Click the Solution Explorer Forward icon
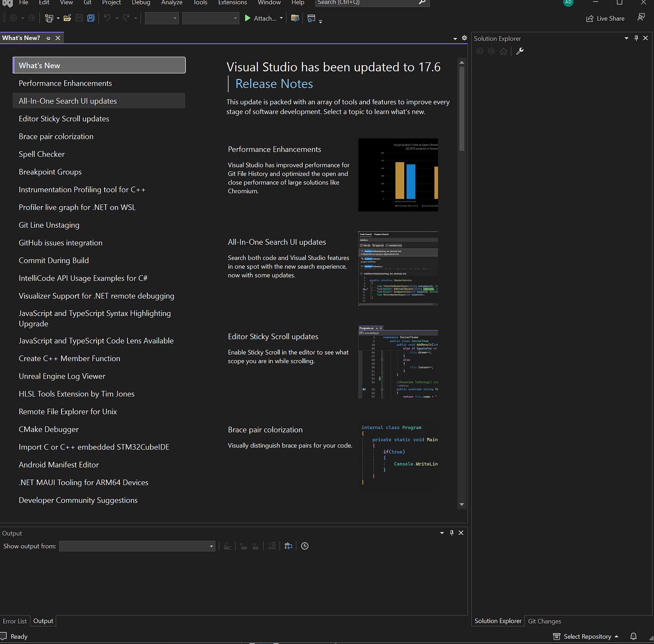The height and width of the screenshot is (644, 654). coord(491,51)
